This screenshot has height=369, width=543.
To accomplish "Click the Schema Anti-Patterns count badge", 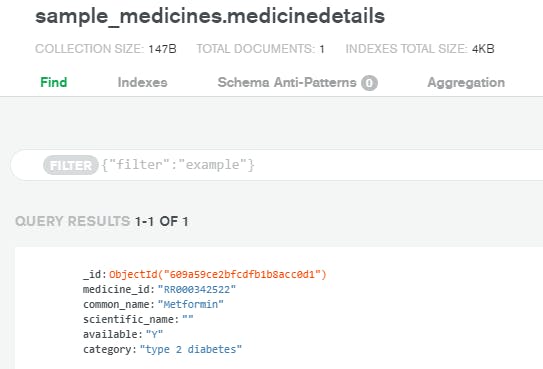I will click(370, 83).
